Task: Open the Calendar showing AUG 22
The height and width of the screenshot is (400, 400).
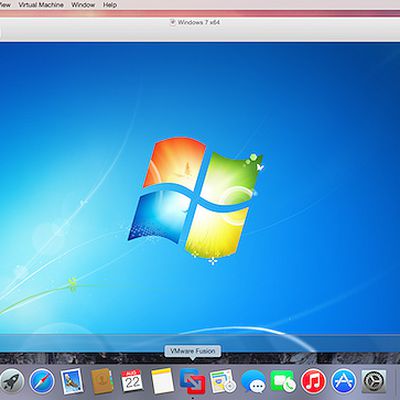Action: tap(132, 381)
